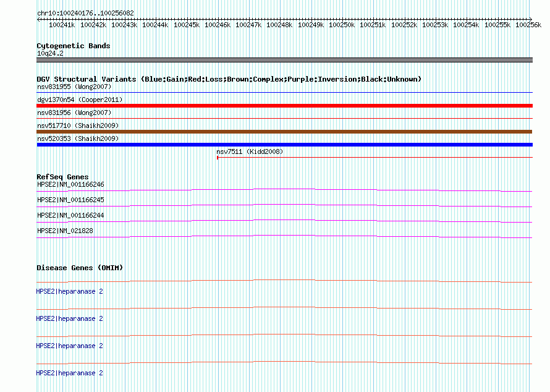Click the red start marker of nsv7511
The image size is (550, 392).
coord(218,158)
